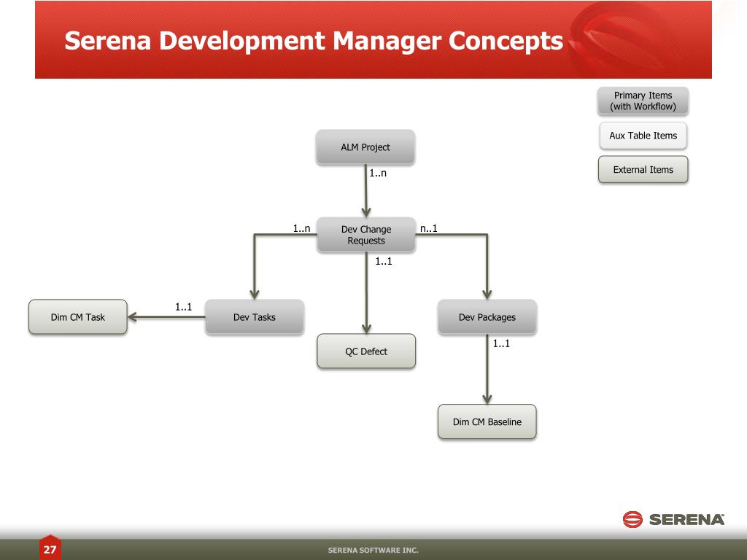Select the Aux Table Items legend box
This screenshot has height=560, width=747.
(x=643, y=136)
